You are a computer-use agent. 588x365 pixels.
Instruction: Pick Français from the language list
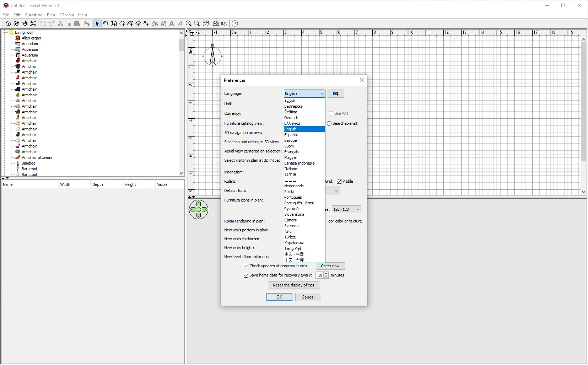[x=304, y=152]
